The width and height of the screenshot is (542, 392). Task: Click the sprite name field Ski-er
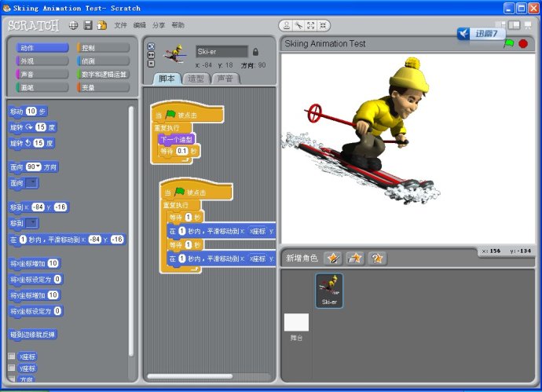tap(222, 52)
